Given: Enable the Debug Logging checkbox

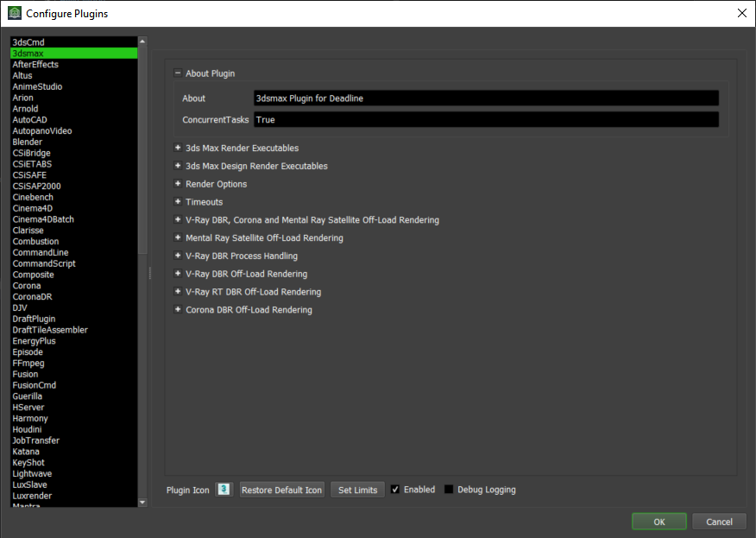Looking at the screenshot, I should [449, 490].
